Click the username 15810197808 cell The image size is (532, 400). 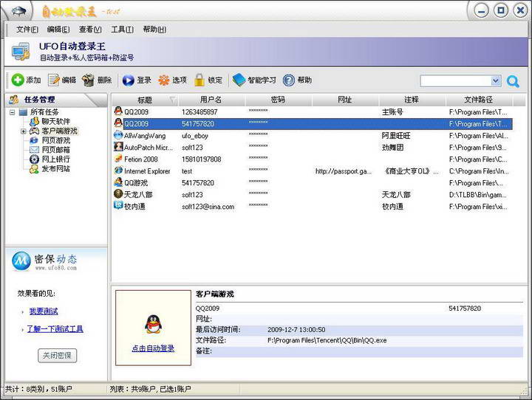[202, 159]
